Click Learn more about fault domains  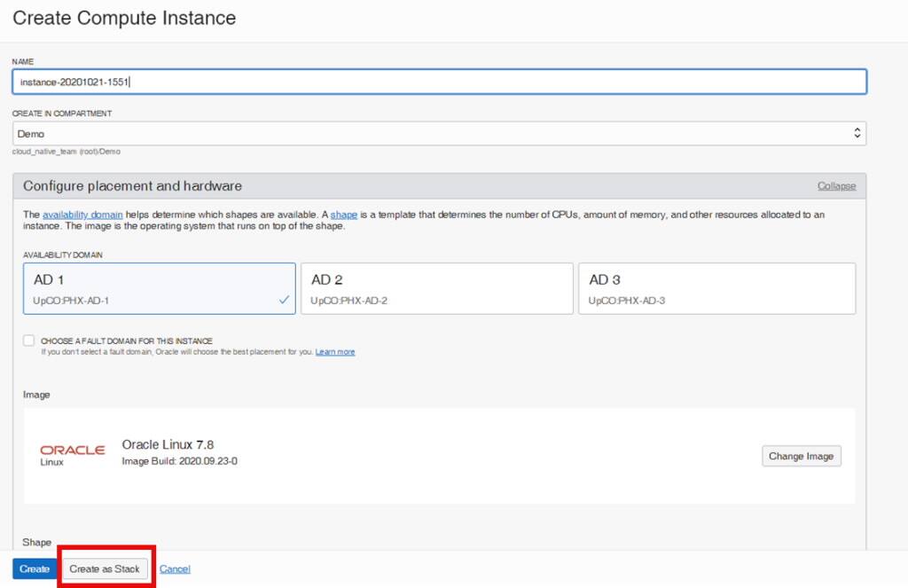[334, 351]
